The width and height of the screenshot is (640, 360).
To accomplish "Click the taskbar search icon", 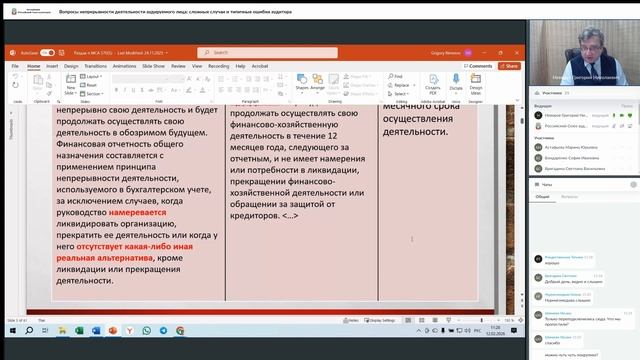I will (x=29, y=331).
